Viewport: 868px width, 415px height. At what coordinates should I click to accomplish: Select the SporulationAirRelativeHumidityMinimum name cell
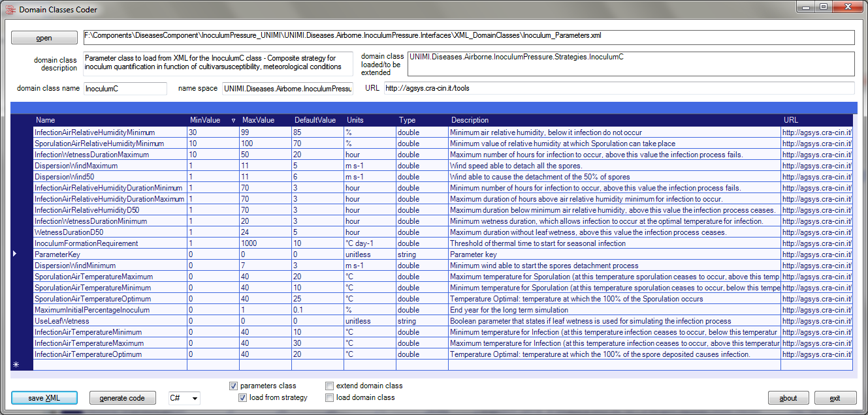pyautogui.click(x=110, y=144)
